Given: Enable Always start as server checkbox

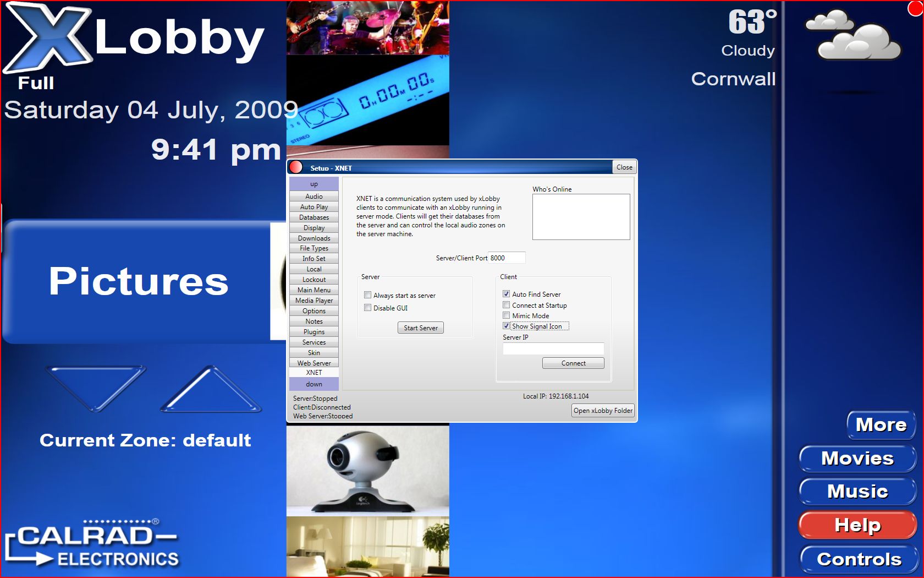Looking at the screenshot, I should 367,295.
